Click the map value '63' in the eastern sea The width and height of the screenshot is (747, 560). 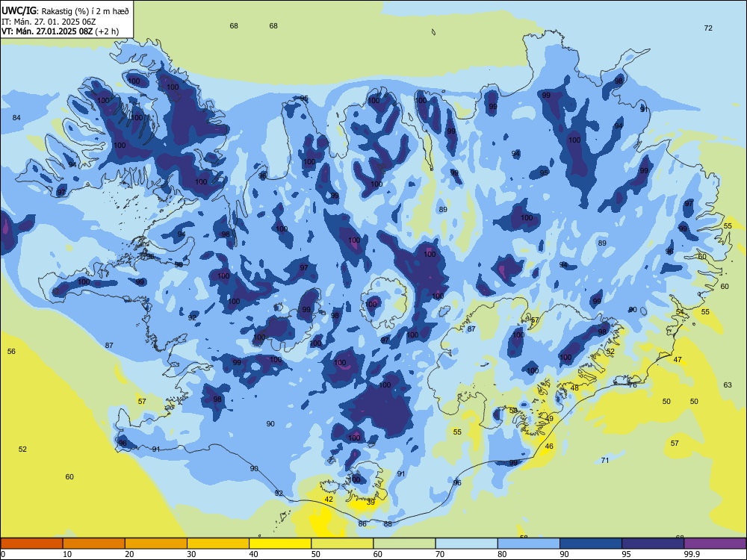click(728, 385)
